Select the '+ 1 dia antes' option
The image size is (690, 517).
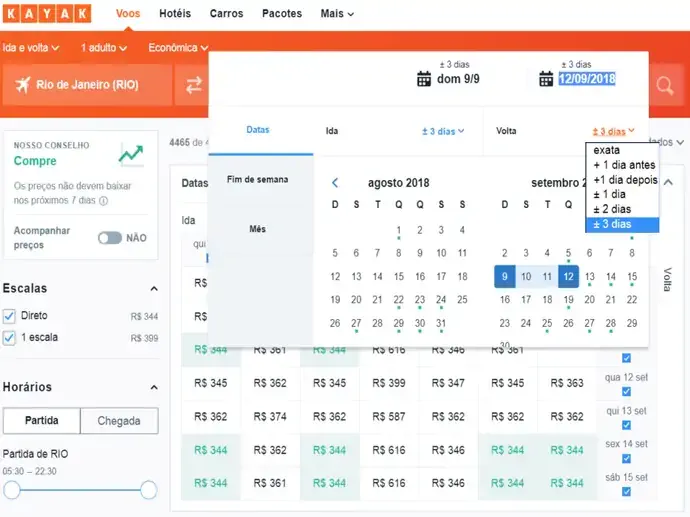(622, 165)
